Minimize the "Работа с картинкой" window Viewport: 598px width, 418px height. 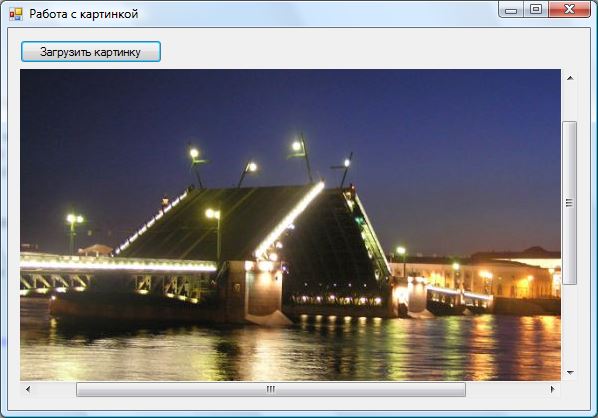511,9
